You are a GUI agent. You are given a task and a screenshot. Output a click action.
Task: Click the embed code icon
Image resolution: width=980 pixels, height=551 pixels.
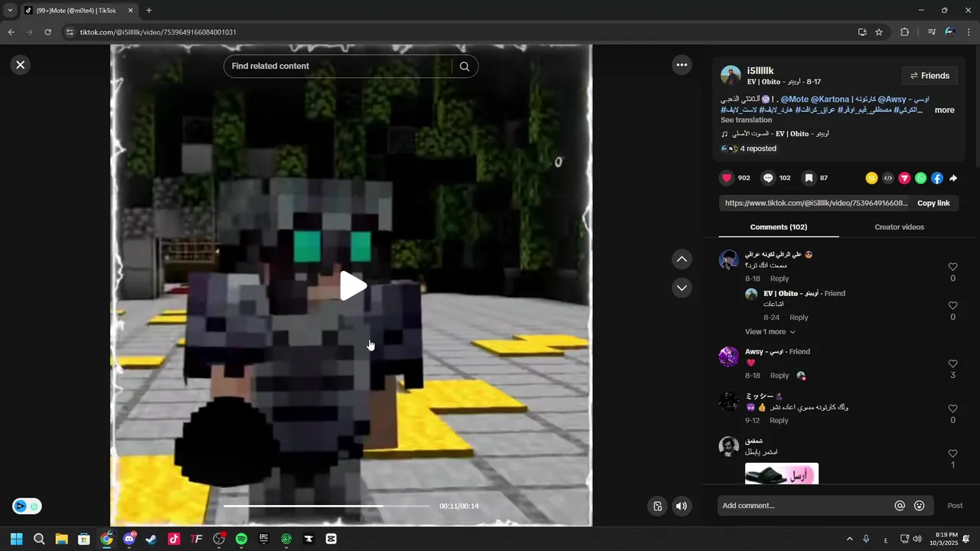(888, 178)
